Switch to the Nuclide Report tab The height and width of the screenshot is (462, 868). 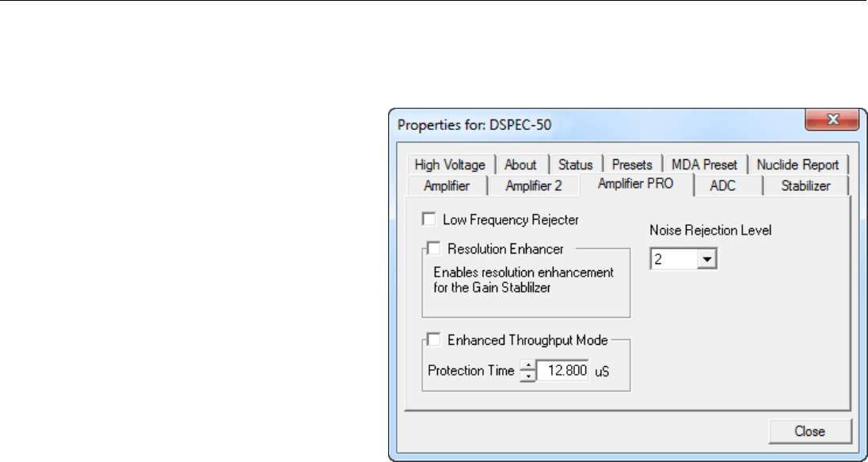coord(798,165)
